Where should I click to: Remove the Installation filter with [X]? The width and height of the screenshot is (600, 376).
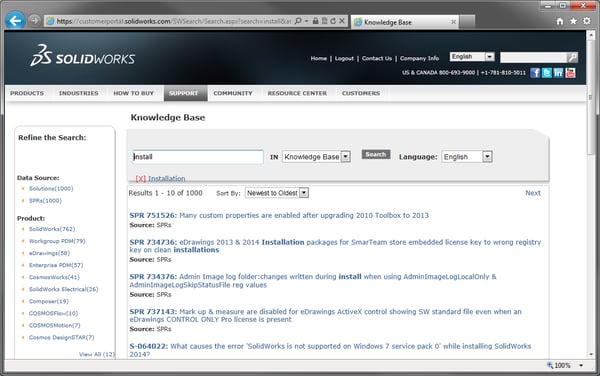(x=140, y=179)
